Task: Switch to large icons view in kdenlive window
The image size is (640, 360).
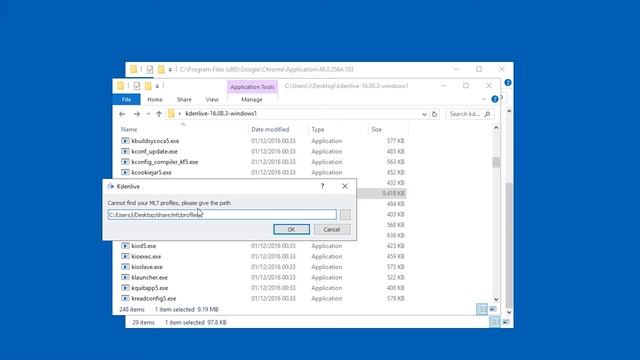Action: pos(493,309)
